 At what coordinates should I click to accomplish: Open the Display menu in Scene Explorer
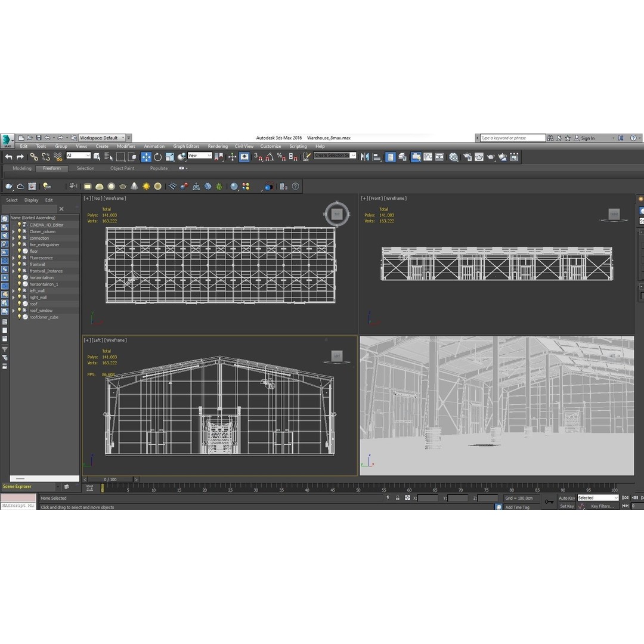click(x=31, y=200)
